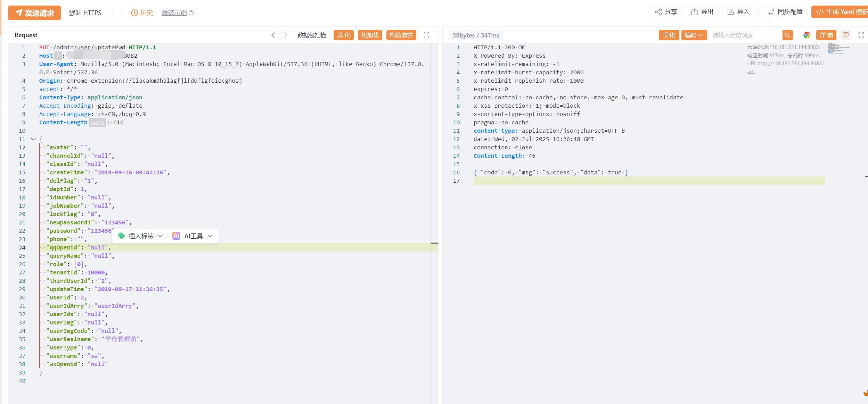Viewport: 868px width, 404px height.
Task: Click the export icon in 导出 button
Action: coord(695,12)
